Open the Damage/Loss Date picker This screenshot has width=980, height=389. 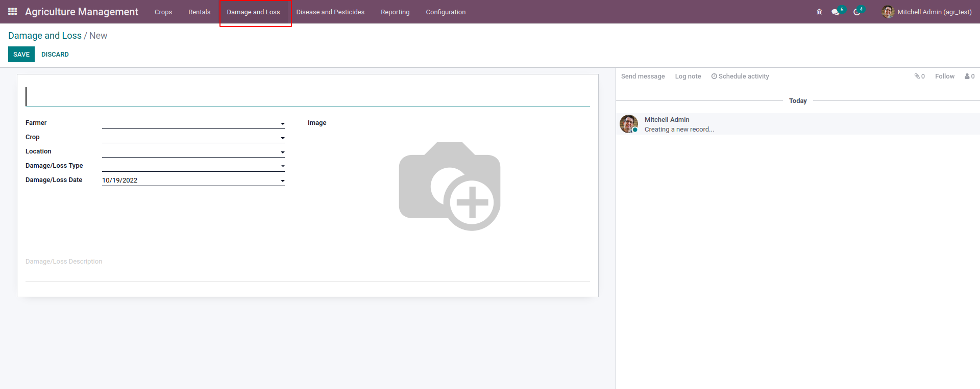pyautogui.click(x=193, y=180)
